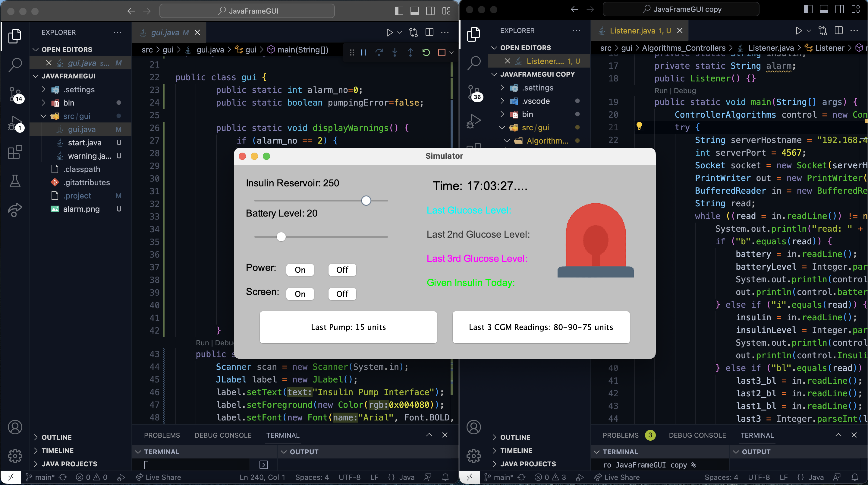Switch to DEBUG CONSOLE tab in left panel
868x485 pixels.
click(223, 435)
